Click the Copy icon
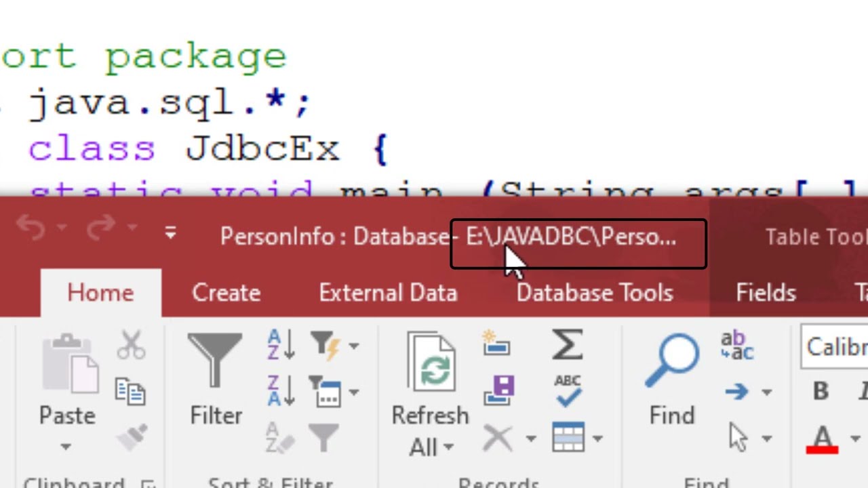 (x=130, y=391)
